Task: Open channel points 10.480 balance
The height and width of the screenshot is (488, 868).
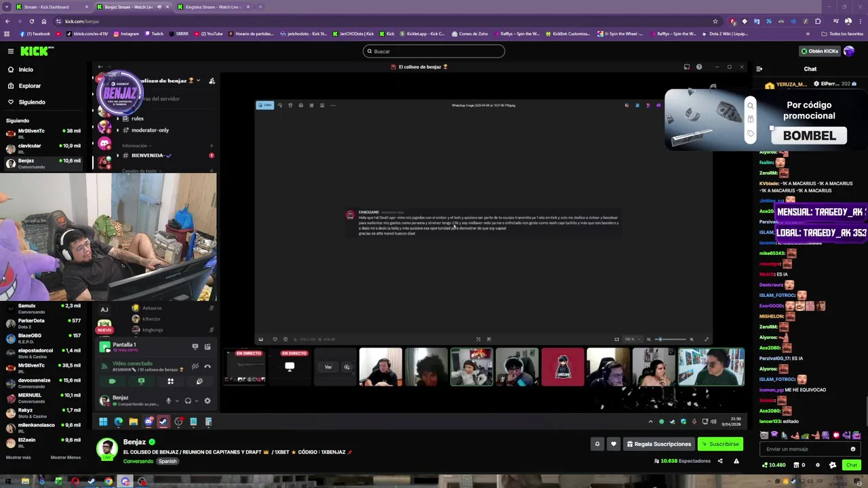Action: click(x=774, y=465)
